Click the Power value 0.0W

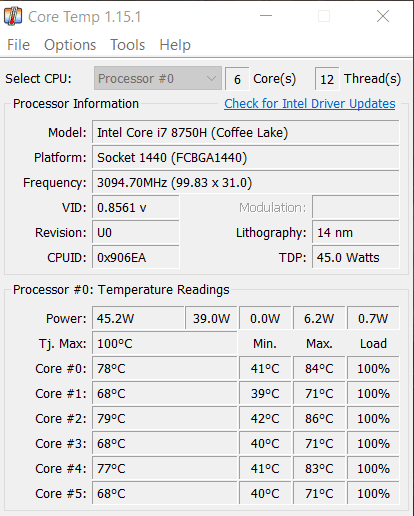pyautogui.click(x=265, y=318)
